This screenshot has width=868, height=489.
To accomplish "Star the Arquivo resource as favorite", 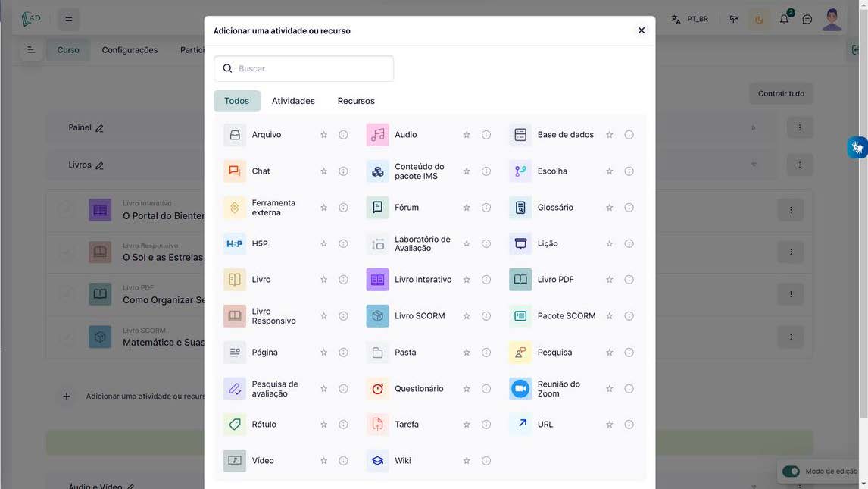I will (x=323, y=135).
